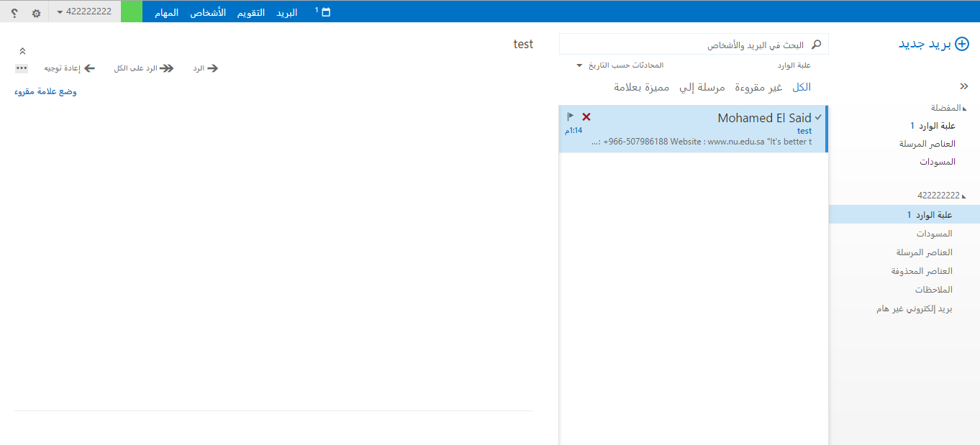Open more actions ellipsis menu
This screenshot has height=445, width=980.
point(22,68)
